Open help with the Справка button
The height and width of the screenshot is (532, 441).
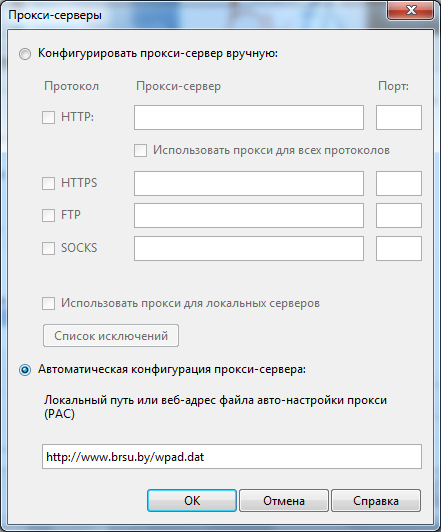click(376, 500)
